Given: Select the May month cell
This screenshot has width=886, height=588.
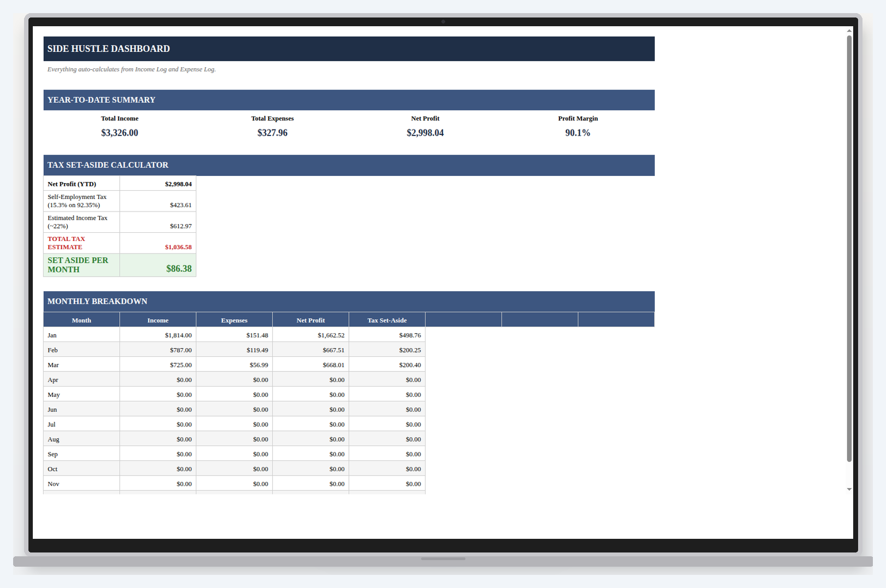Looking at the screenshot, I should [x=81, y=395].
